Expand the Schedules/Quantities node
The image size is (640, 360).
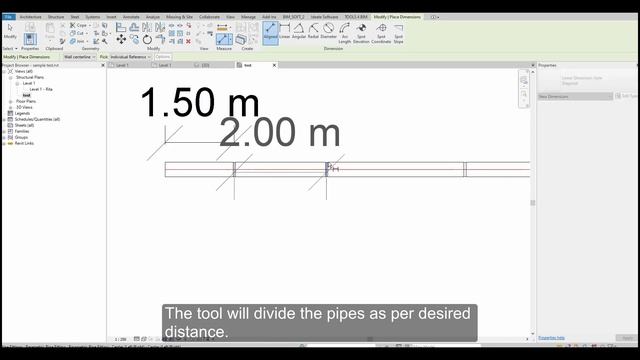pyautogui.click(x=4, y=120)
